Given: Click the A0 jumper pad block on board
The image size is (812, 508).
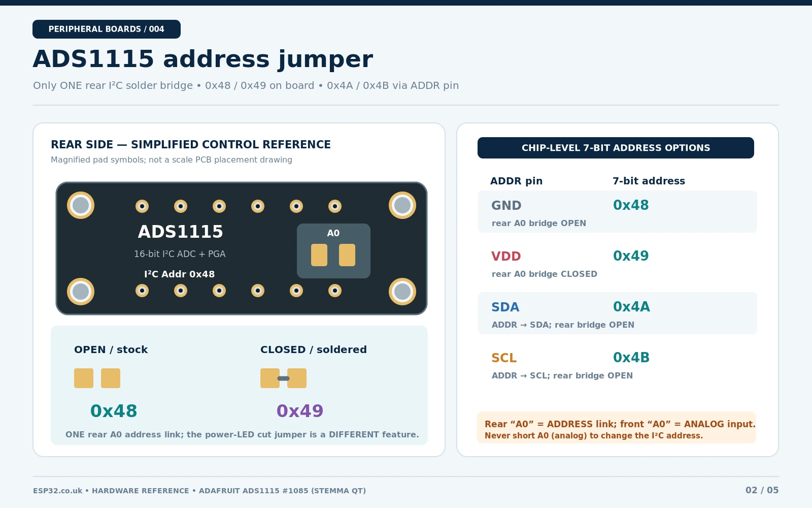Looking at the screenshot, I should pyautogui.click(x=333, y=251).
